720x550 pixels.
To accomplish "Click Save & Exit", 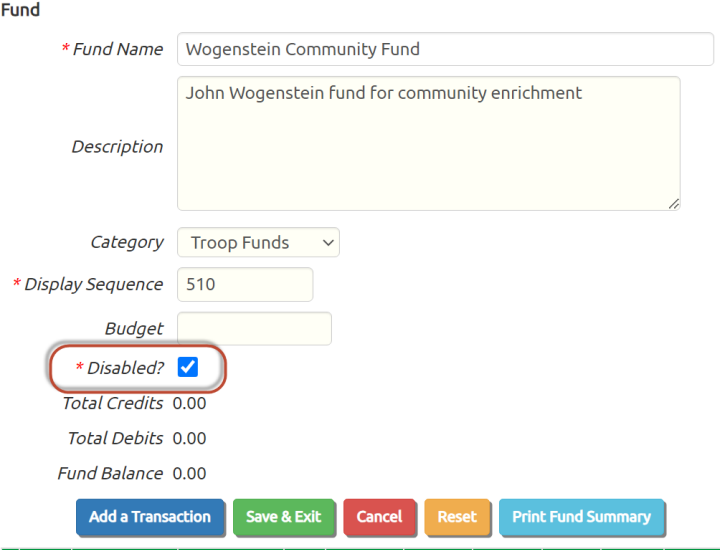I will 284,517.
